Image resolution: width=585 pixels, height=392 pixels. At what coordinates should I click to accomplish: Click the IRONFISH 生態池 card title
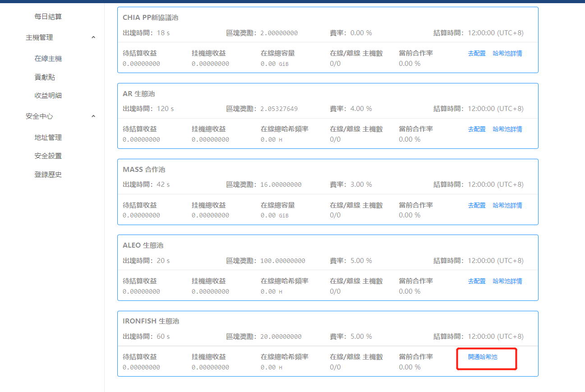click(151, 321)
